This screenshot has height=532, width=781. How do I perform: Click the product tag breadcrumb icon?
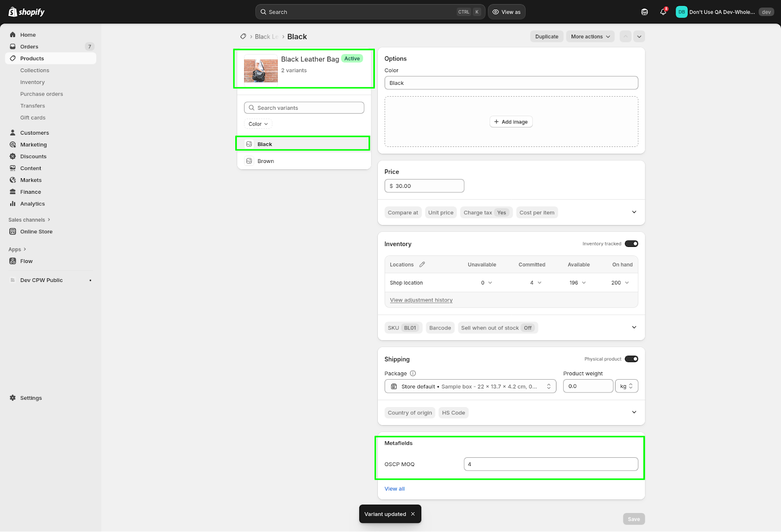coord(243,37)
